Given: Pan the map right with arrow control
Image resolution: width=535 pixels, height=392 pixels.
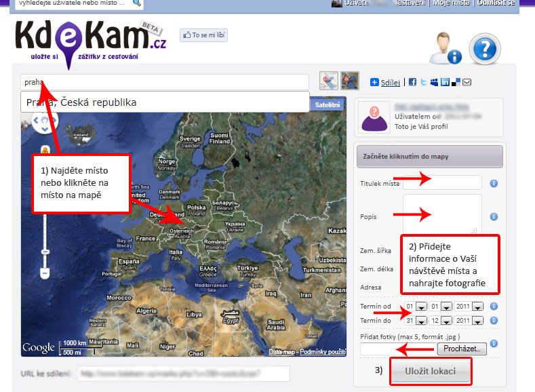Looking at the screenshot, I should coord(54,120).
